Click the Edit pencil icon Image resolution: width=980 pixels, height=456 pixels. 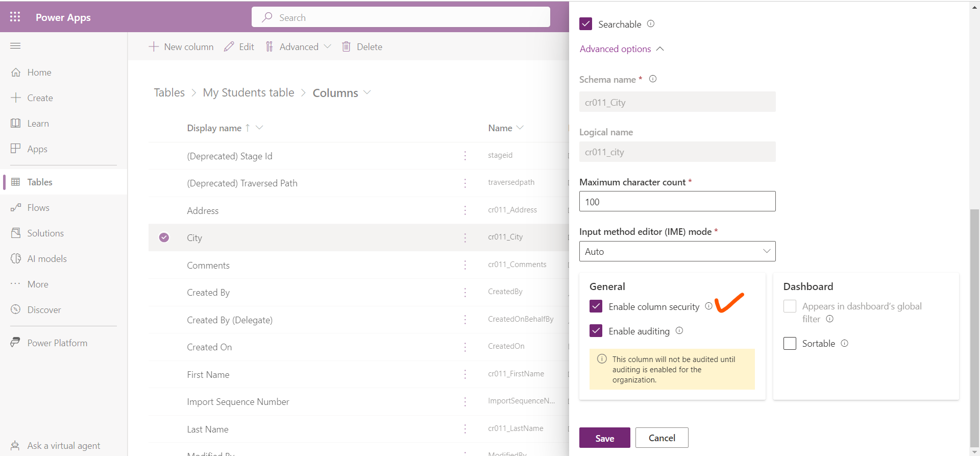pyautogui.click(x=229, y=47)
